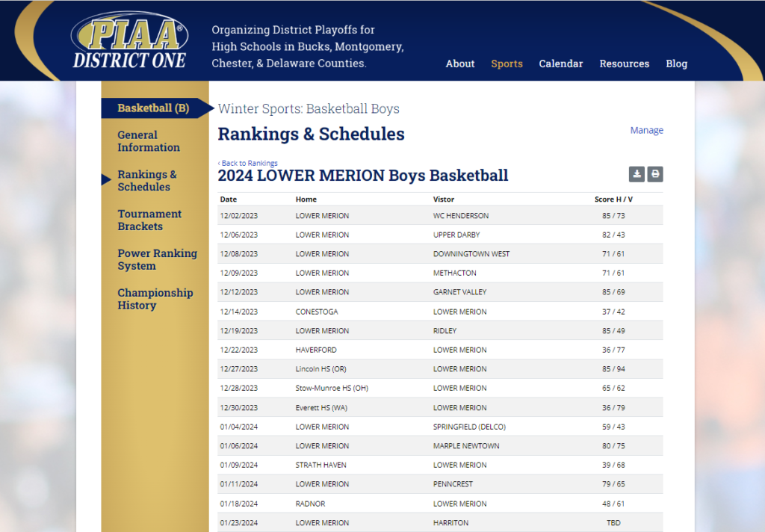This screenshot has width=765, height=532.
Task: Open the Calendar menu
Action: coord(560,64)
